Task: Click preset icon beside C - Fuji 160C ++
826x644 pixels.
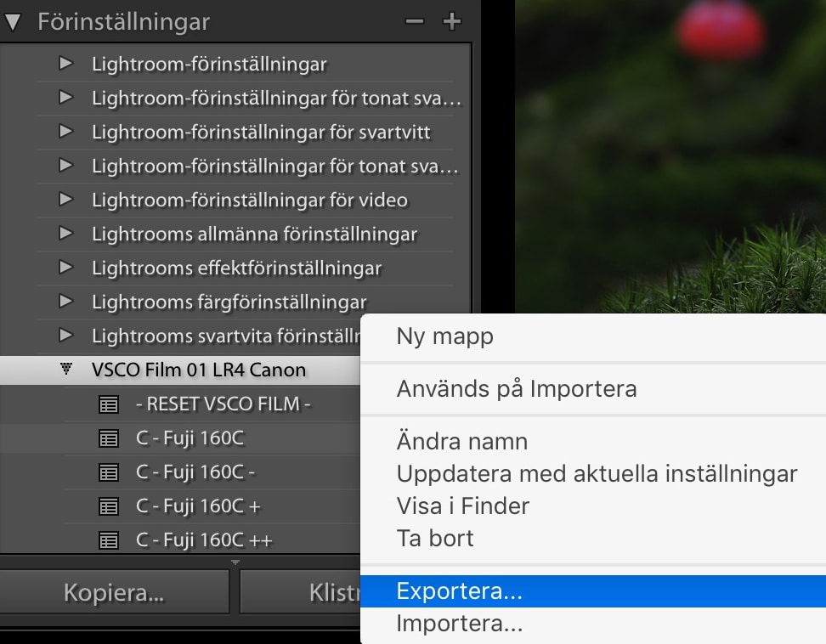Action: 108,540
